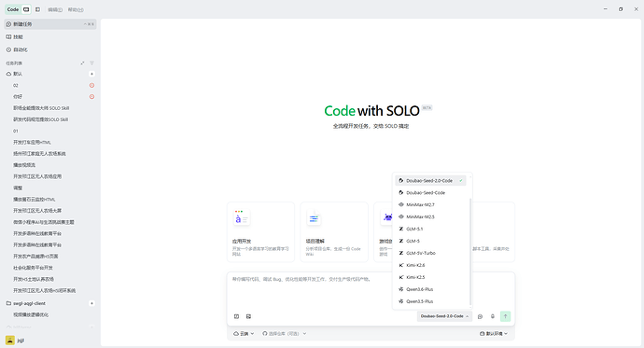Select GLM-5.1 model
This screenshot has width=644, height=348.
[x=430, y=229]
